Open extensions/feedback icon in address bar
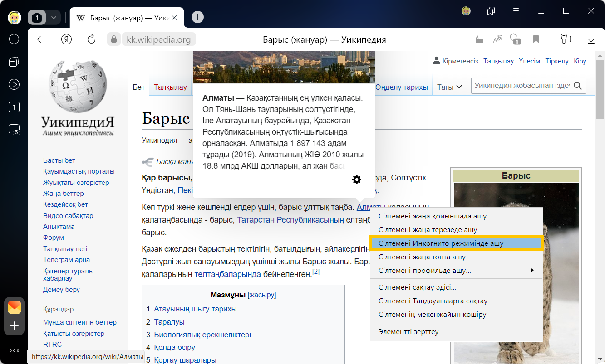This screenshot has height=364, width=605. point(565,39)
